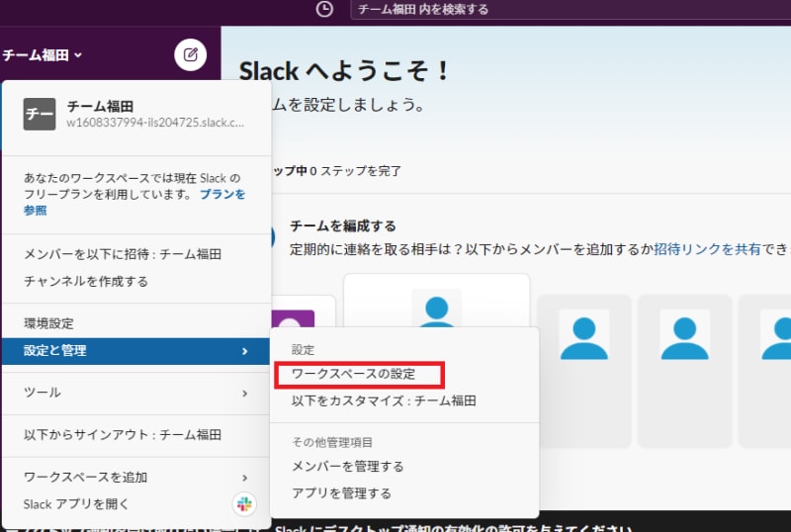
Task: Open アプリを管理する
Action: pyautogui.click(x=341, y=492)
